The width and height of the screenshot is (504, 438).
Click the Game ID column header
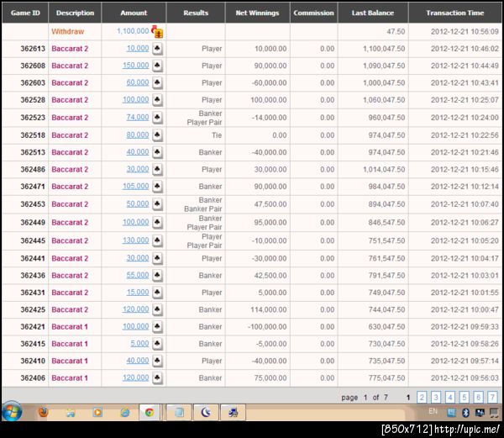click(25, 13)
